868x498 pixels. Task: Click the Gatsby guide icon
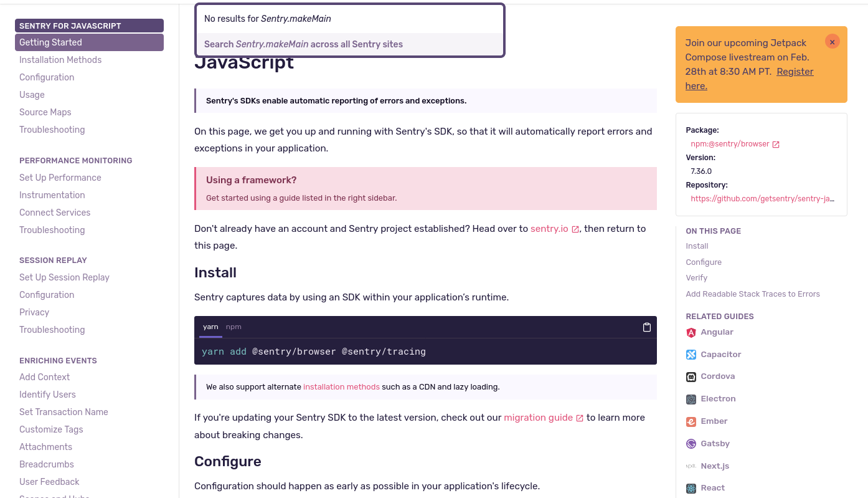691,443
